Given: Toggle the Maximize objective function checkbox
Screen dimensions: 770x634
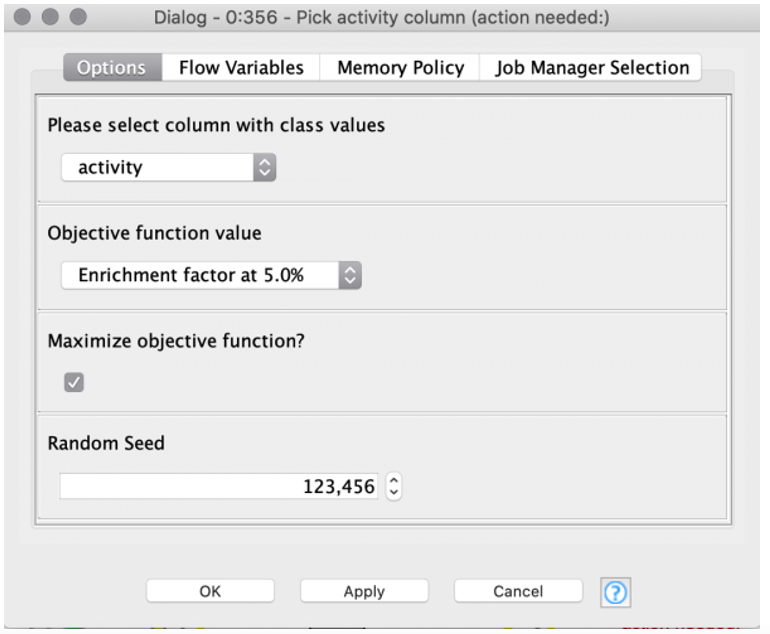Looking at the screenshot, I should [x=74, y=382].
